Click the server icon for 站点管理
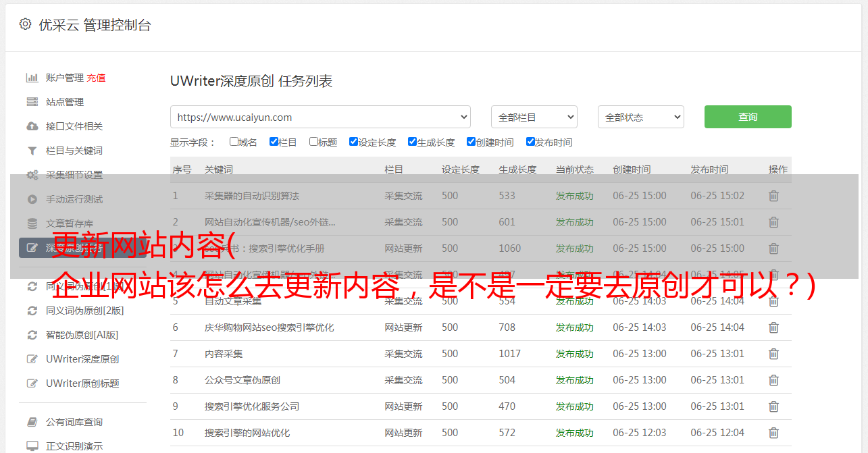 [x=32, y=102]
